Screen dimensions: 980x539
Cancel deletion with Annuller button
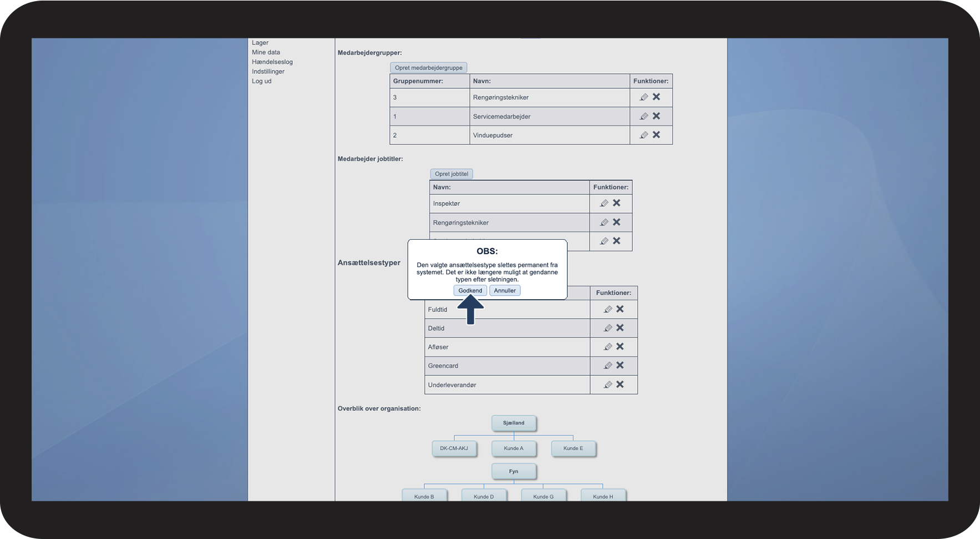point(505,290)
